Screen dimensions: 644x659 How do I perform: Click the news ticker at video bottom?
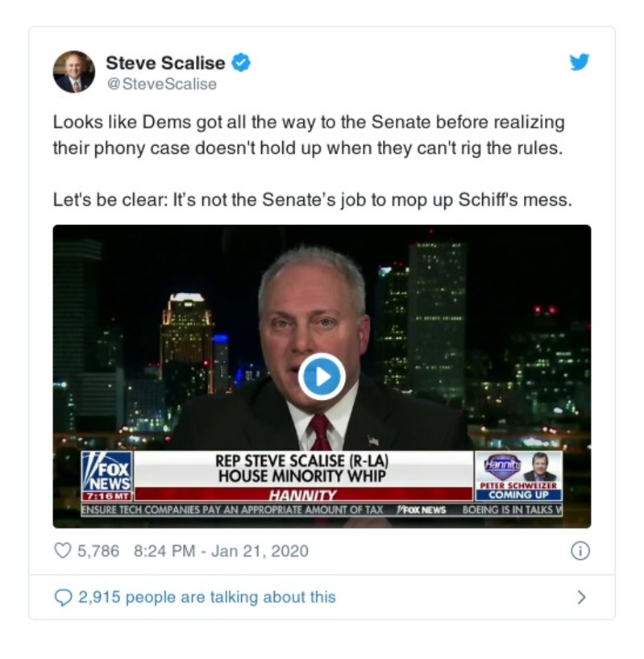322,510
